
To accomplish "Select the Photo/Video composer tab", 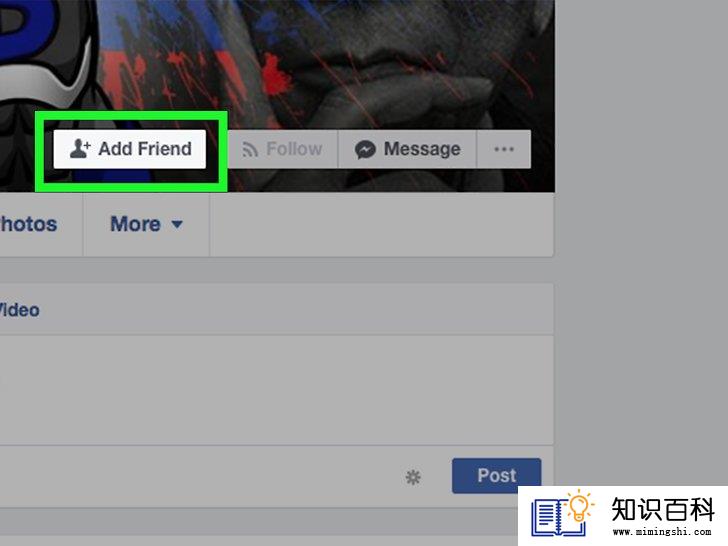I will click(x=20, y=310).
